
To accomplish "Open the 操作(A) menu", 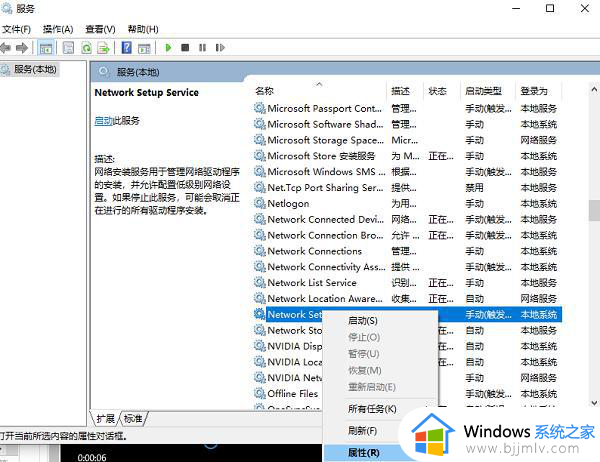I will (x=58, y=29).
